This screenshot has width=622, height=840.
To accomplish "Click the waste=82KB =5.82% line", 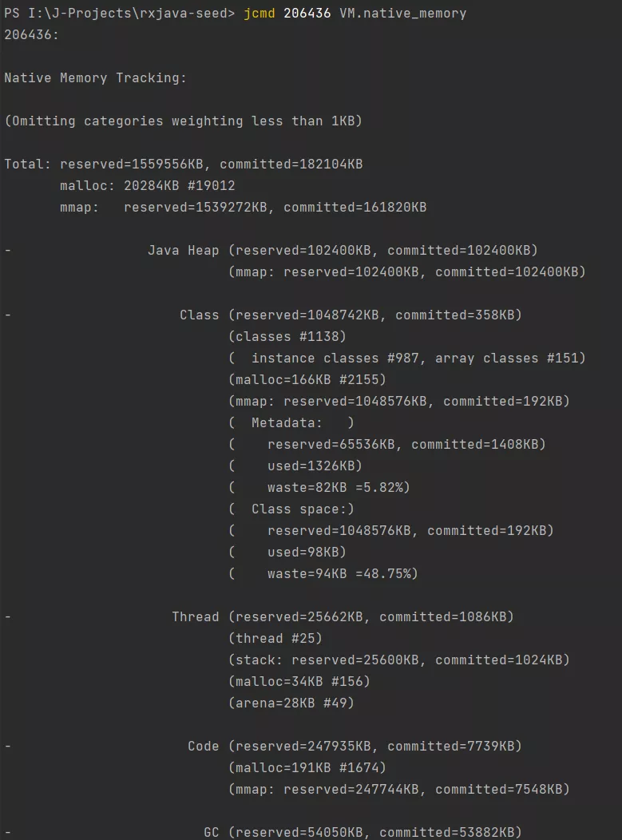I will [x=319, y=488].
